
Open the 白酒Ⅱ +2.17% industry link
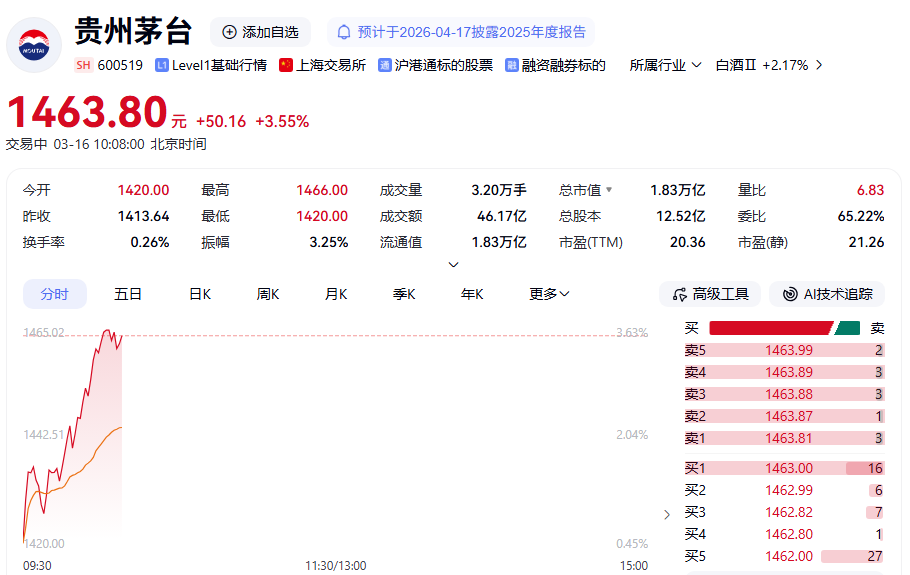[768, 65]
